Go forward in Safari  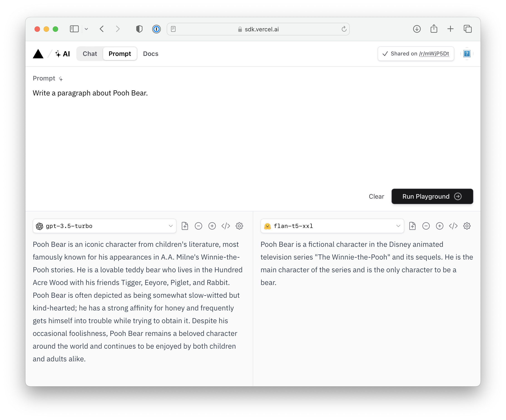pyautogui.click(x=118, y=29)
